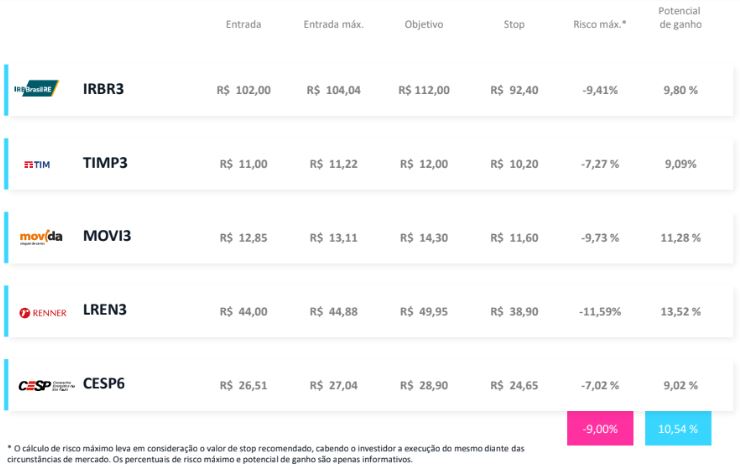The width and height of the screenshot is (740, 471).
Task: Select the Objetivo column header
Action: [x=424, y=25]
